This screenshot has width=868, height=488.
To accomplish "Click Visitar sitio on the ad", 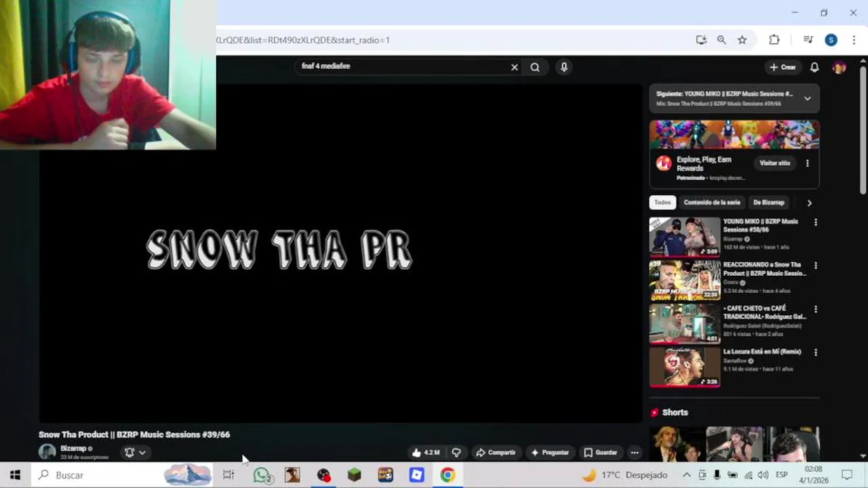I will coord(774,163).
